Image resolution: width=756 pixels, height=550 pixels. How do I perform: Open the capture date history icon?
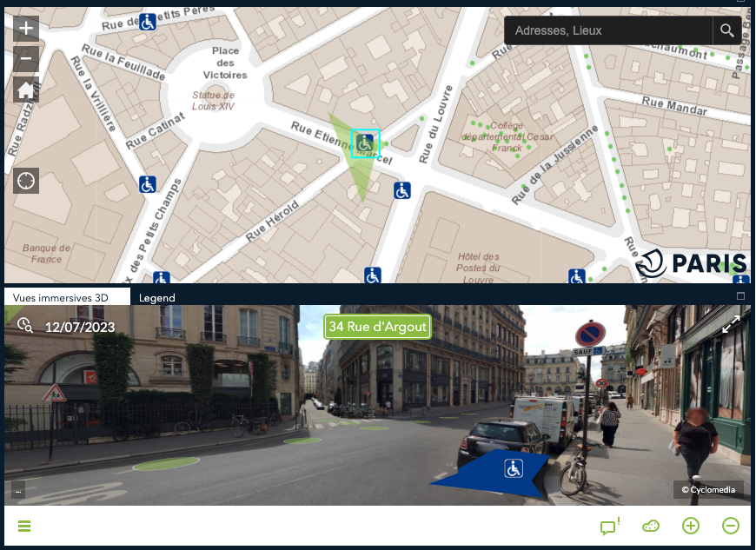[25, 325]
